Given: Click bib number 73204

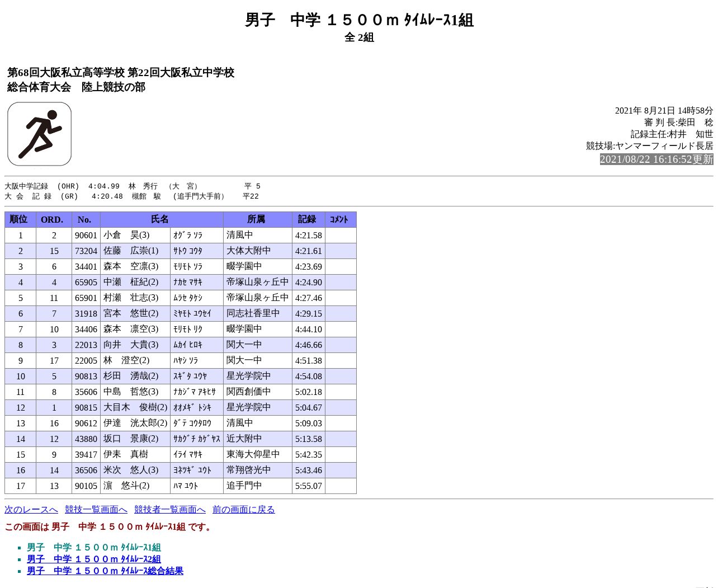Looking at the screenshot, I should [x=86, y=251].
